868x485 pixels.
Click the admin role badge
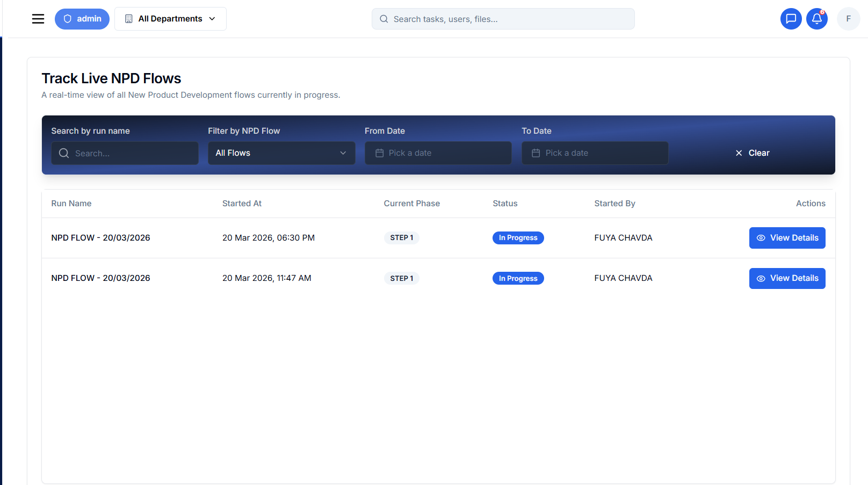point(82,19)
